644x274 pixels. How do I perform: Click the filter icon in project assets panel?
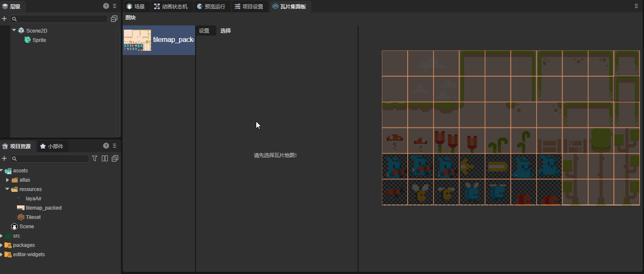[x=95, y=158]
